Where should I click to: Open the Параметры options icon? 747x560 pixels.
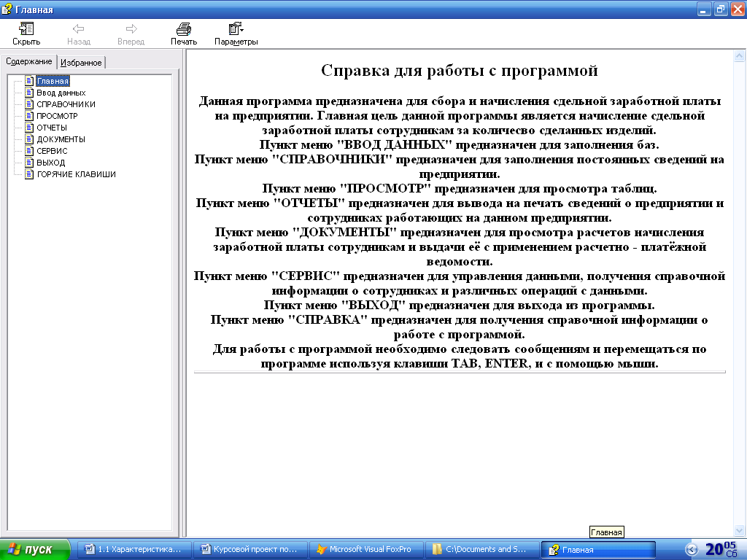236,29
